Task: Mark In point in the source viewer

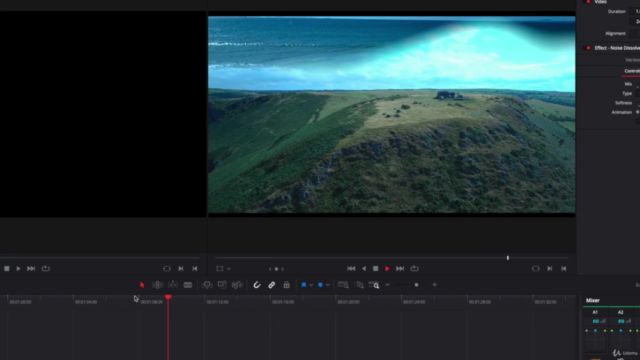Action: click(181, 269)
